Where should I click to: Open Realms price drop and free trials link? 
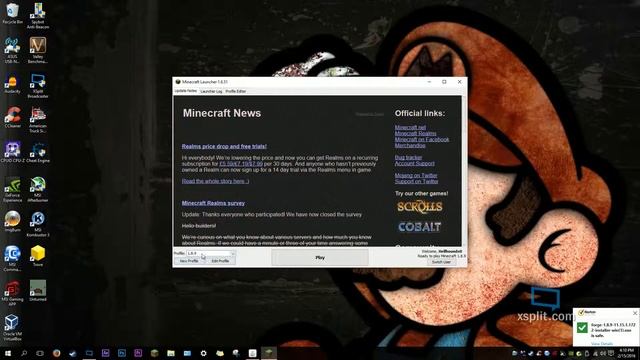point(224,146)
